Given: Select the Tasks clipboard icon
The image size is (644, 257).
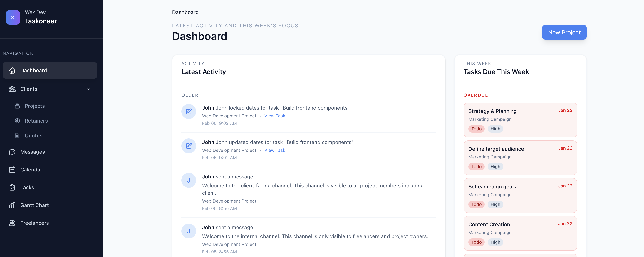Looking at the screenshot, I should [x=12, y=187].
